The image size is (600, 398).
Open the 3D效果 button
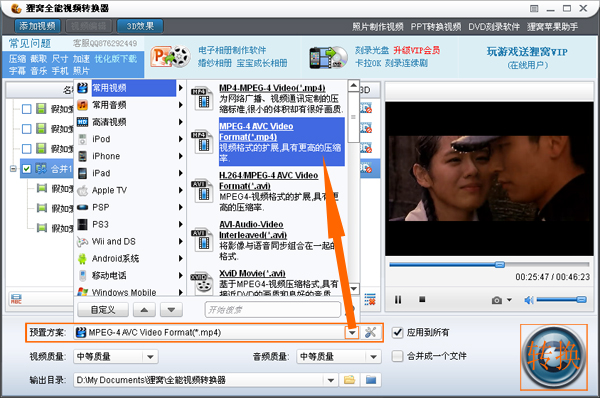[140, 26]
